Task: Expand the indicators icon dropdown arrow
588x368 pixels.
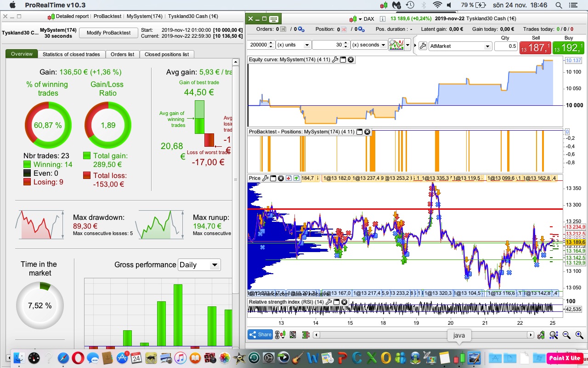Action: click(407, 45)
